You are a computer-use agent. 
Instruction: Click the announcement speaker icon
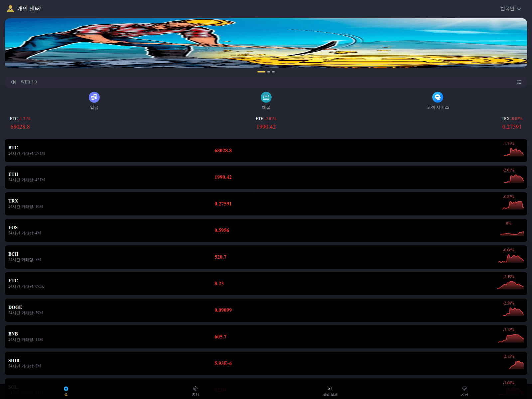pos(13,82)
